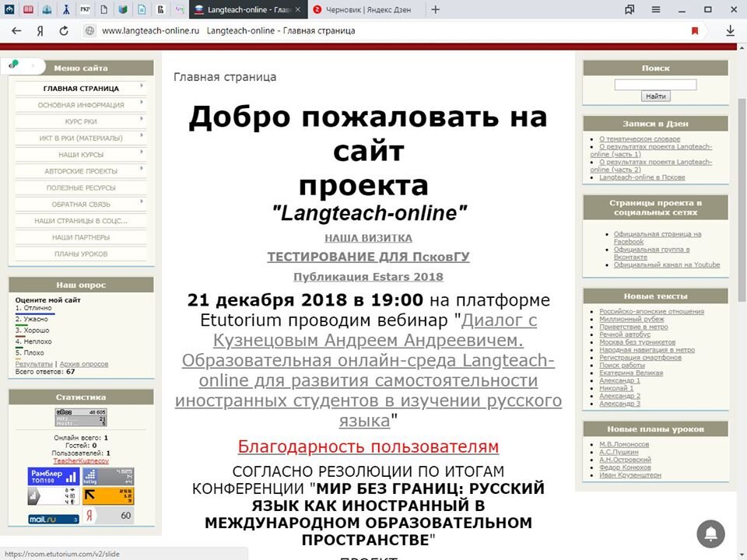
Task: Click the Рамблер ТОП100 counter badge
Action: tap(54, 476)
